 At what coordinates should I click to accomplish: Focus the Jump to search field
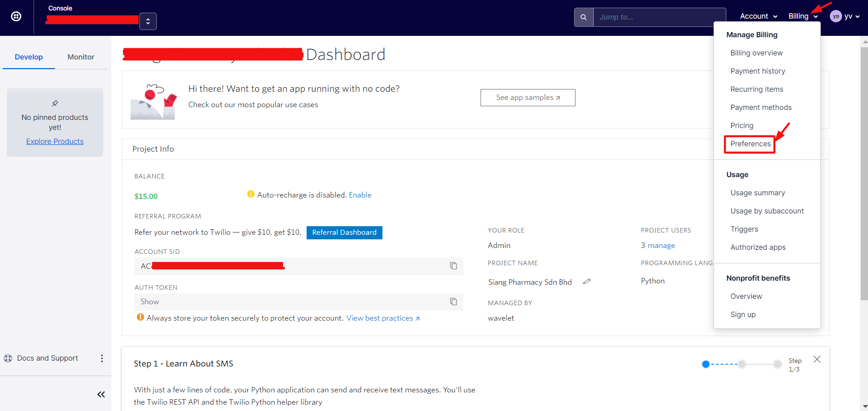coord(660,17)
